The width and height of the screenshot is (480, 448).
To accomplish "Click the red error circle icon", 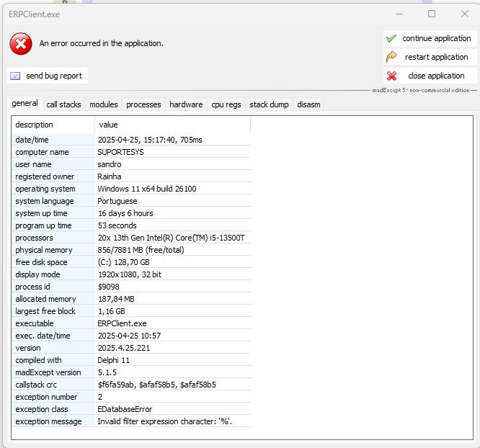I will (21, 44).
